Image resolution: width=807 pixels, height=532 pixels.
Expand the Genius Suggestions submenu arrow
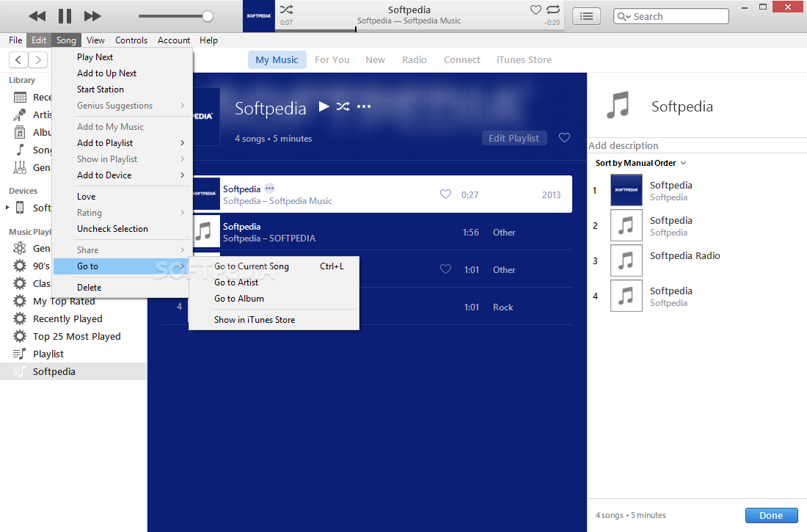click(x=183, y=106)
